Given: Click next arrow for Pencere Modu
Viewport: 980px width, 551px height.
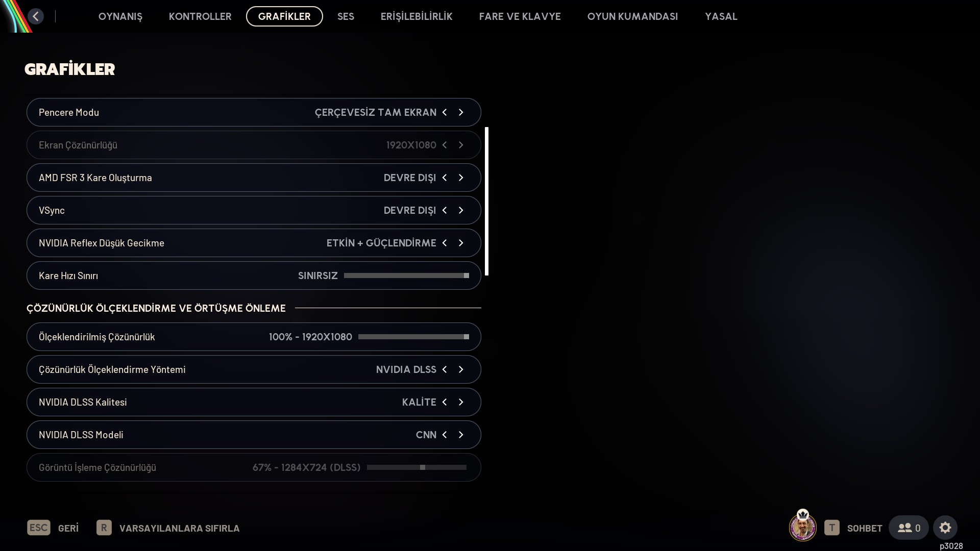Looking at the screenshot, I should click(461, 112).
